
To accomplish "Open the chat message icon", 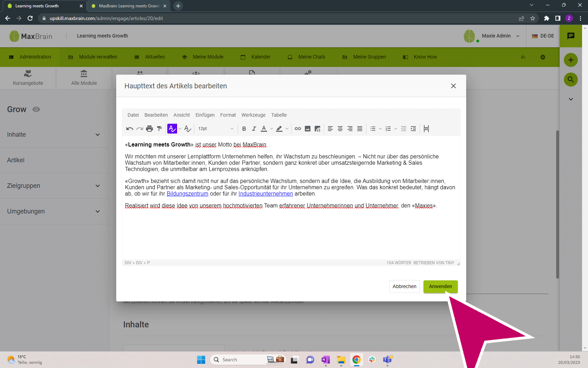I will click(571, 36).
